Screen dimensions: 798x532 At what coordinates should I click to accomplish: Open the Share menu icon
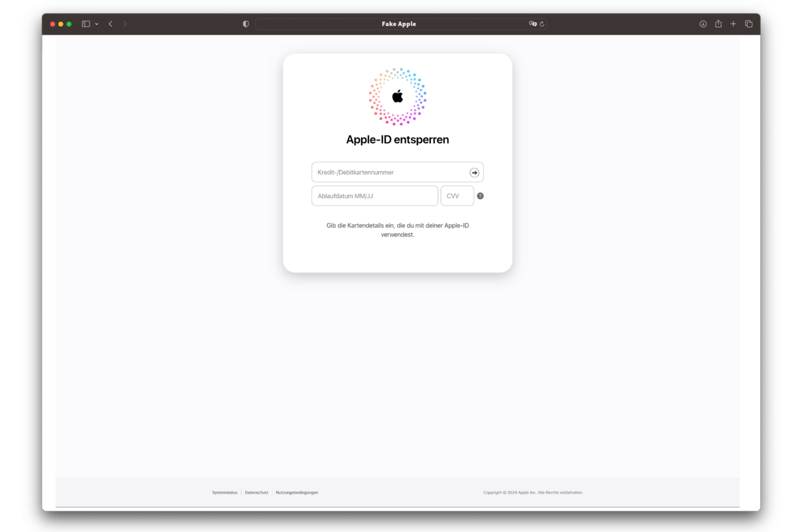click(x=718, y=23)
